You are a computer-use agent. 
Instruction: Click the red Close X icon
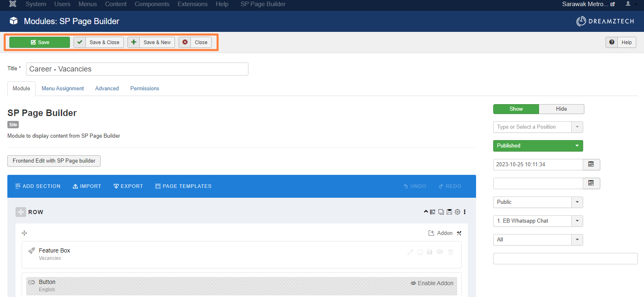click(x=185, y=42)
